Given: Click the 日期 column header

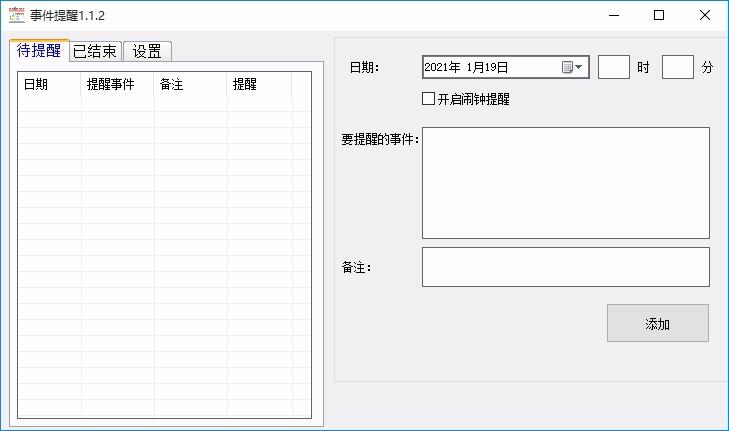Looking at the screenshot, I should point(49,84).
